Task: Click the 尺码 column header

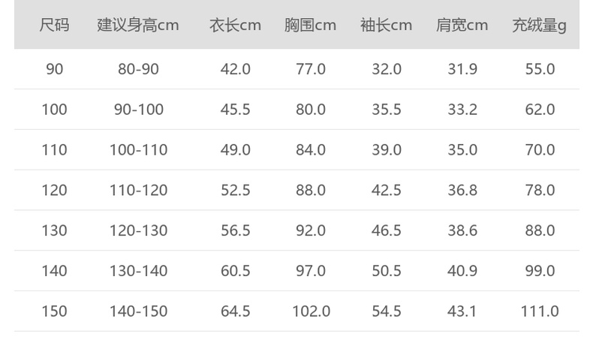Action: pyautogui.click(x=54, y=26)
